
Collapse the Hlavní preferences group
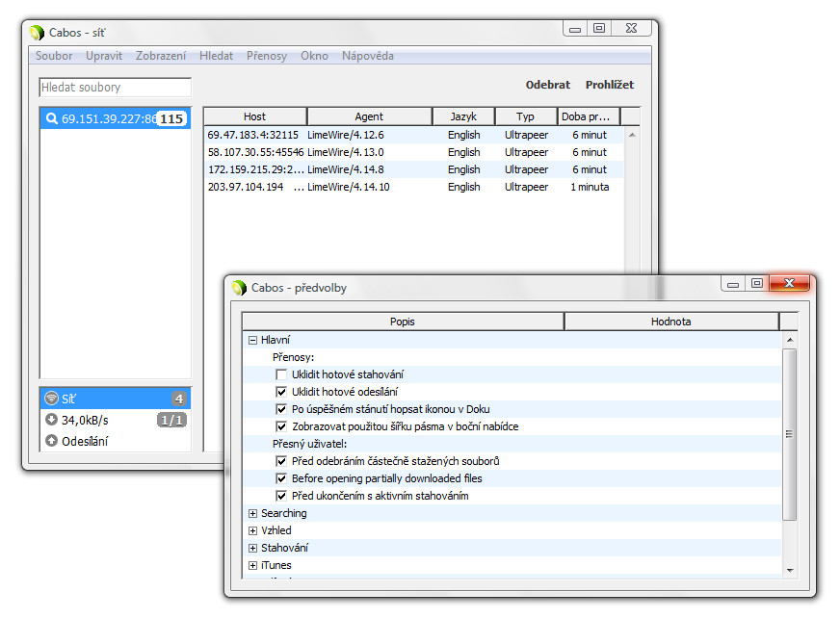252,340
